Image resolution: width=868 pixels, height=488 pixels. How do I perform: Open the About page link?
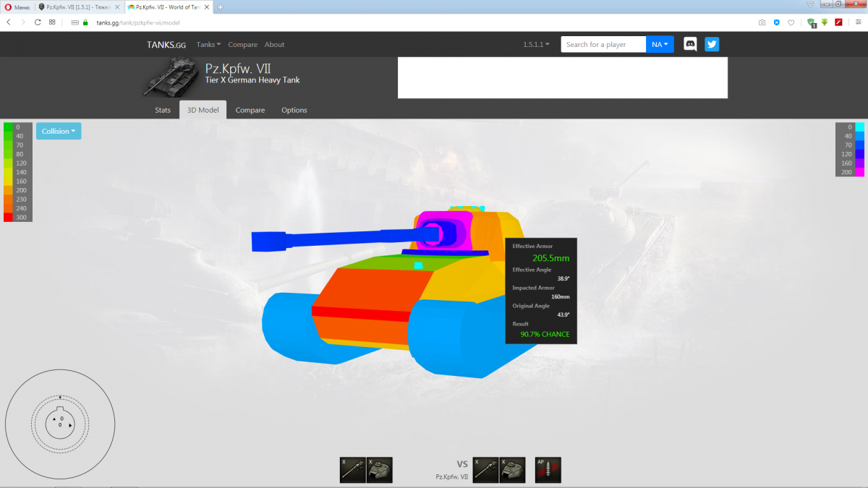pos(274,44)
